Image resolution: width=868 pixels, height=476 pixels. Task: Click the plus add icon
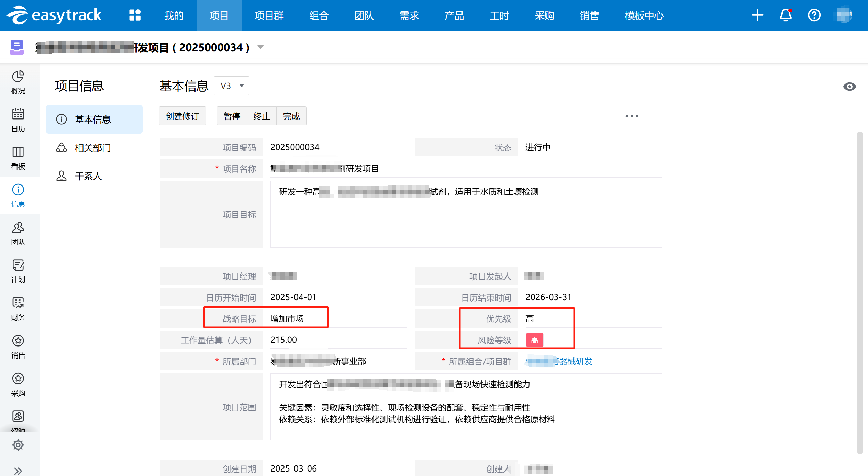pos(757,15)
